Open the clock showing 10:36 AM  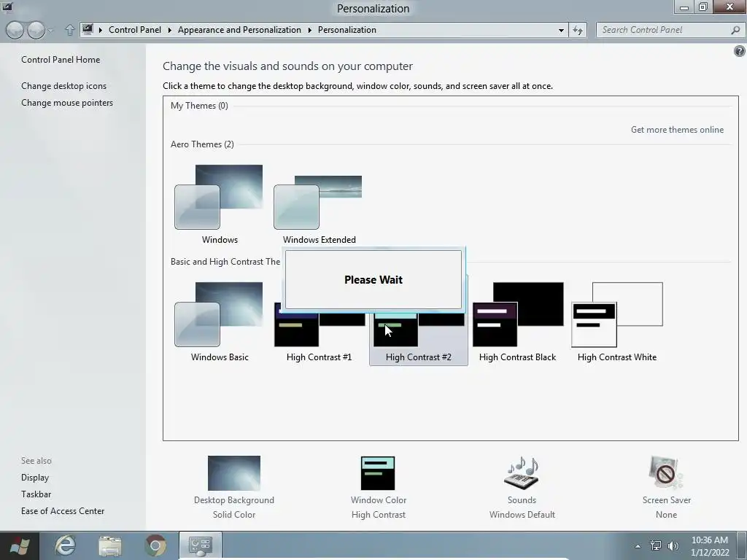710,546
